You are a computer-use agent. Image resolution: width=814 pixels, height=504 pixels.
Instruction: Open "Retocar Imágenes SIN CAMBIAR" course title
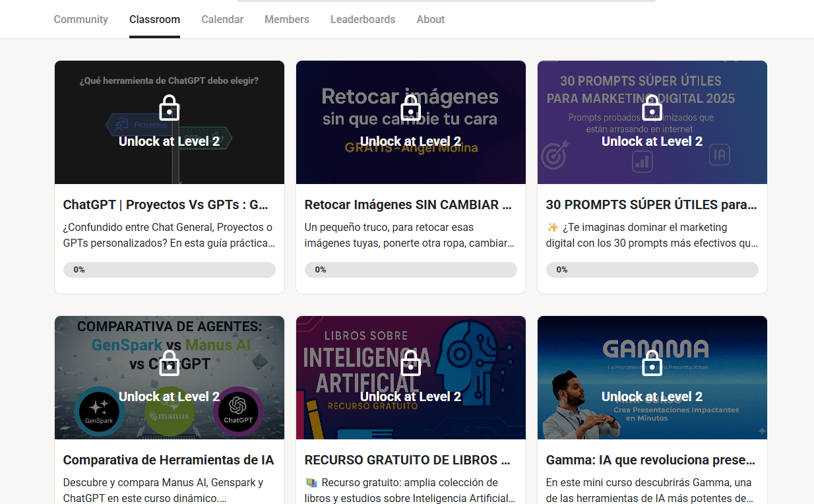[408, 205]
